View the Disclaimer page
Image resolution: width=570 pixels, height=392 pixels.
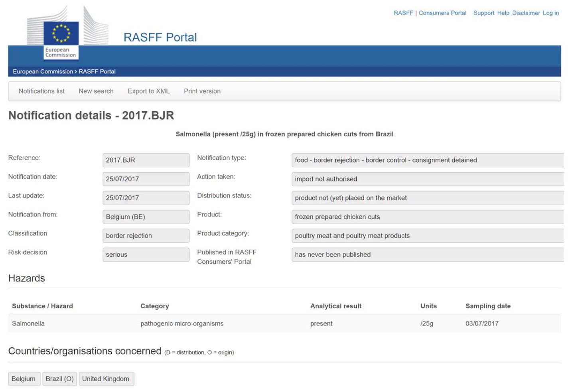point(526,13)
